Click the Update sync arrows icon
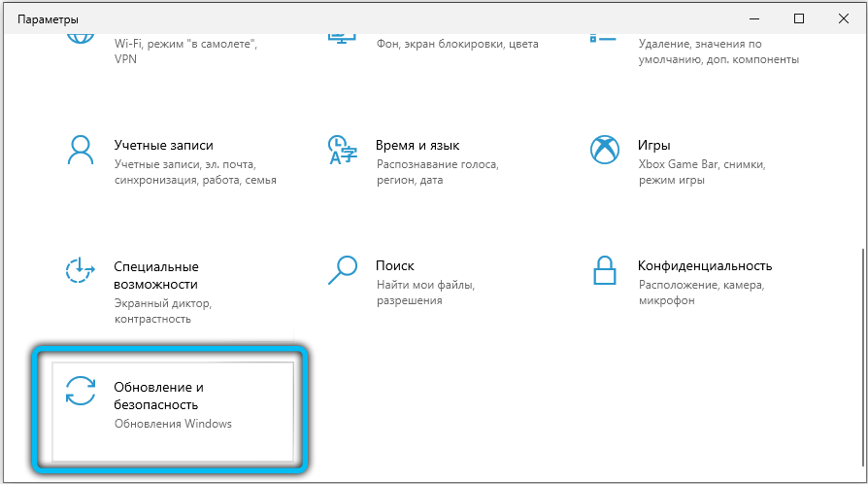Viewport: 868px width, 484px height. click(x=80, y=391)
